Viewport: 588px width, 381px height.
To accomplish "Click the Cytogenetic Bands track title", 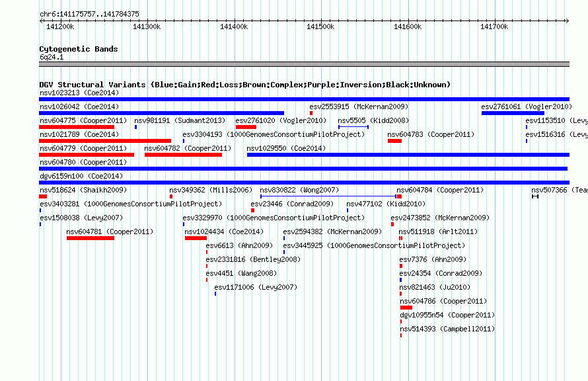I will pos(79,49).
